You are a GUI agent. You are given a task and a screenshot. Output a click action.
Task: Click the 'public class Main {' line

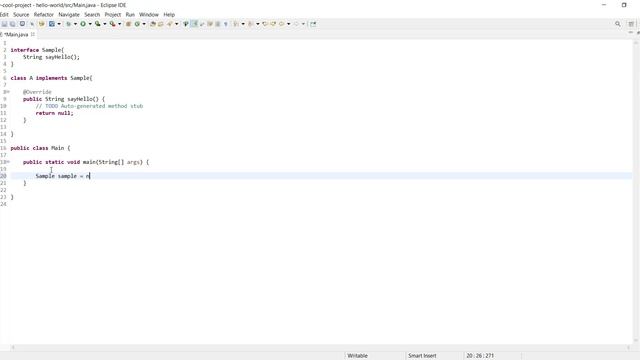point(40,148)
